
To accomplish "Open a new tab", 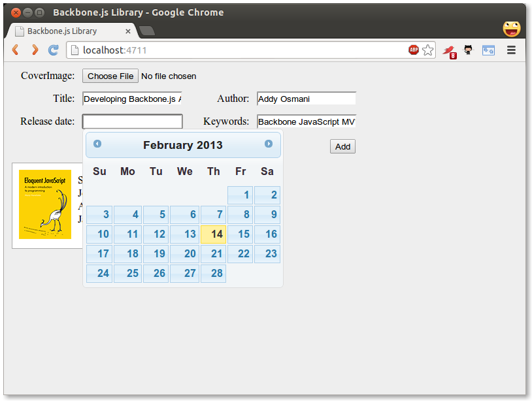I will click(147, 31).
